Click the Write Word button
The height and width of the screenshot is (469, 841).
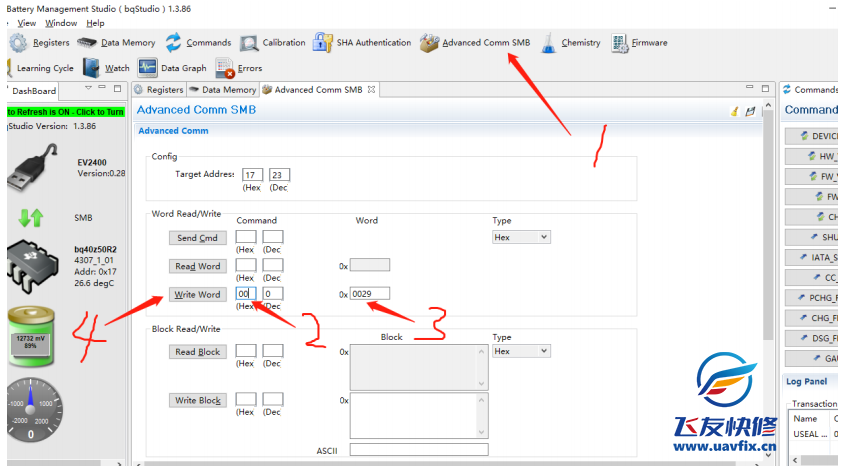click(197, 295)
